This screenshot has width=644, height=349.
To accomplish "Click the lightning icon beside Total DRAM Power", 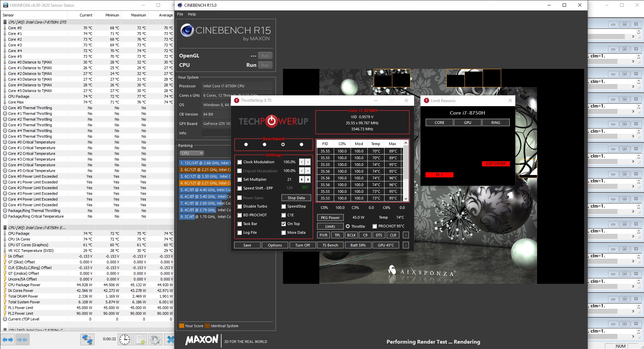I will coord(5,296).
